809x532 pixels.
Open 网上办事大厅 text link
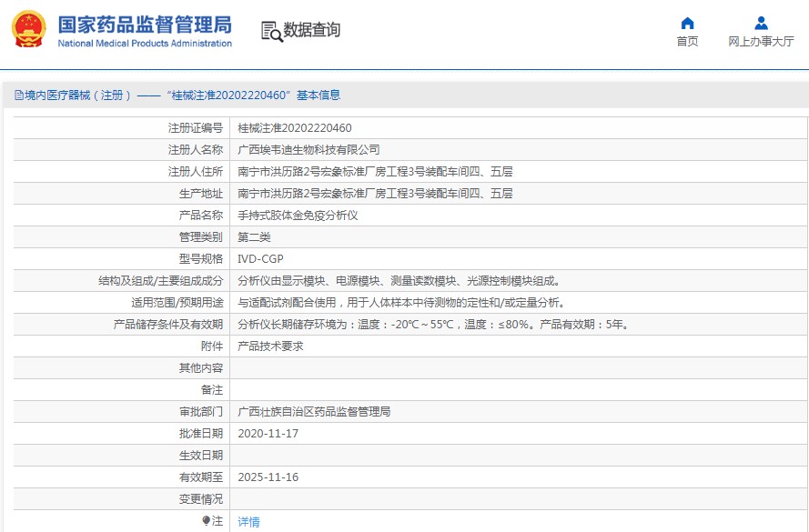tap(761, 41)
